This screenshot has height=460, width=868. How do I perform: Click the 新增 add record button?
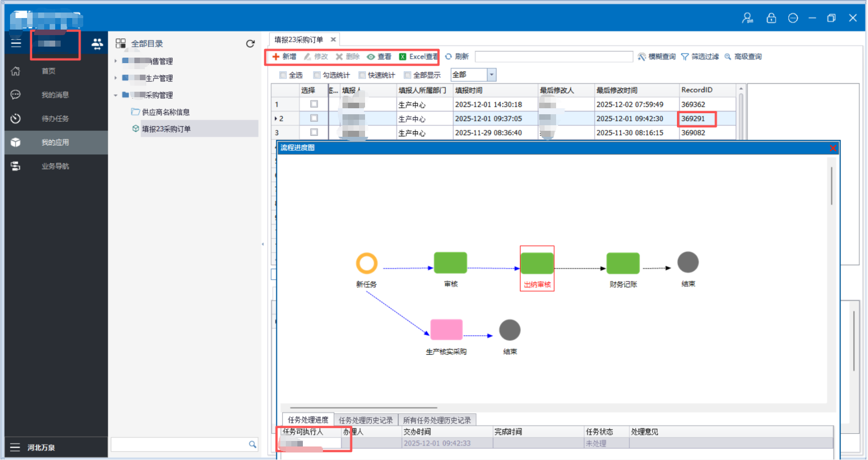(x=284, y=57)
